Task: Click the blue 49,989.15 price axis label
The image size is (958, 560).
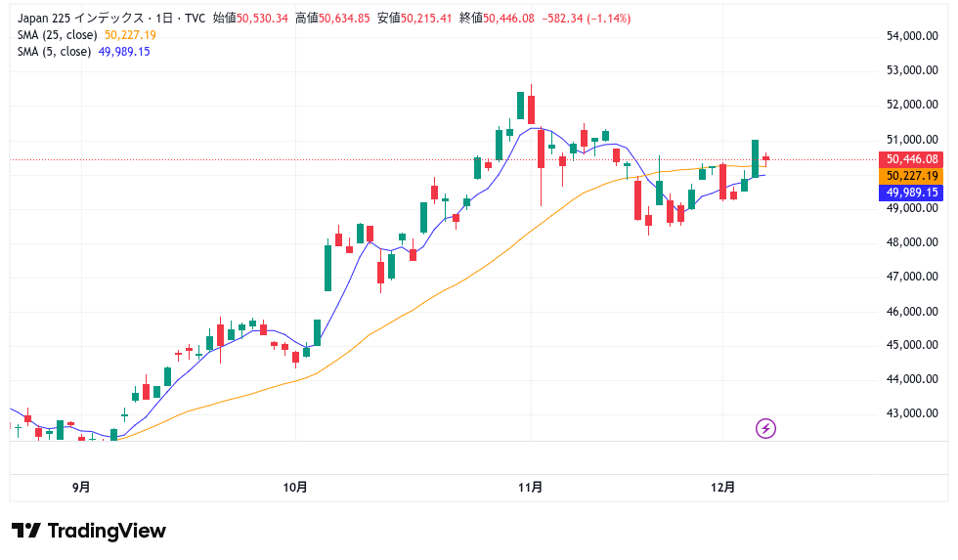Action: coord(911,193)
